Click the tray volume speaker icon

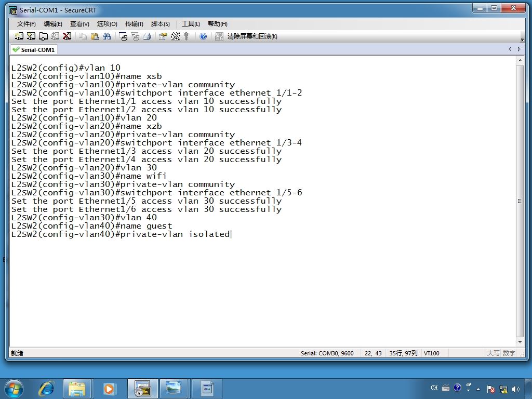click(x=516, y=389)
